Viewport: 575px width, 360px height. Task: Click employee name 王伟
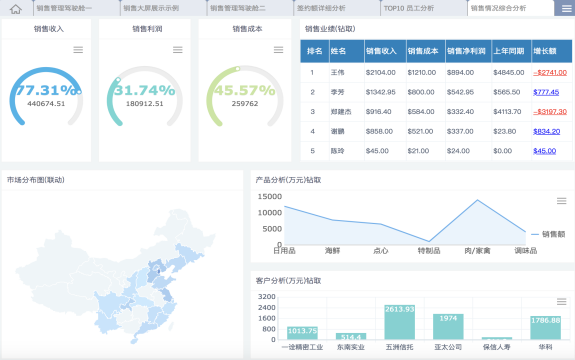(337, 73)
